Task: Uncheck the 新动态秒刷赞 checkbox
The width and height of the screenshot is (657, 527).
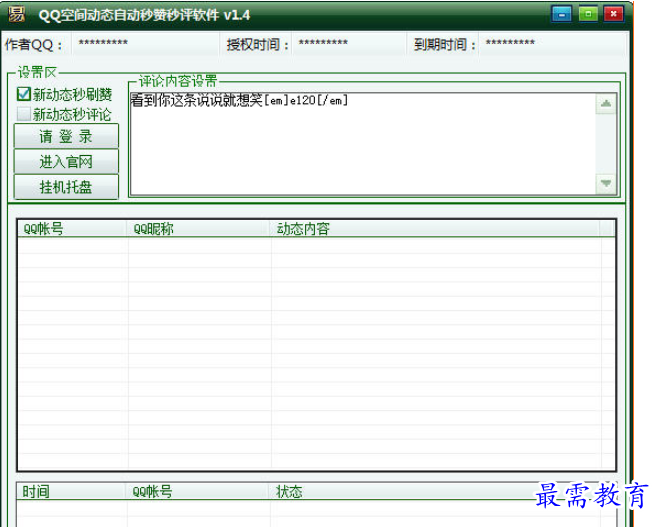Action: click(x=23, y=94)
